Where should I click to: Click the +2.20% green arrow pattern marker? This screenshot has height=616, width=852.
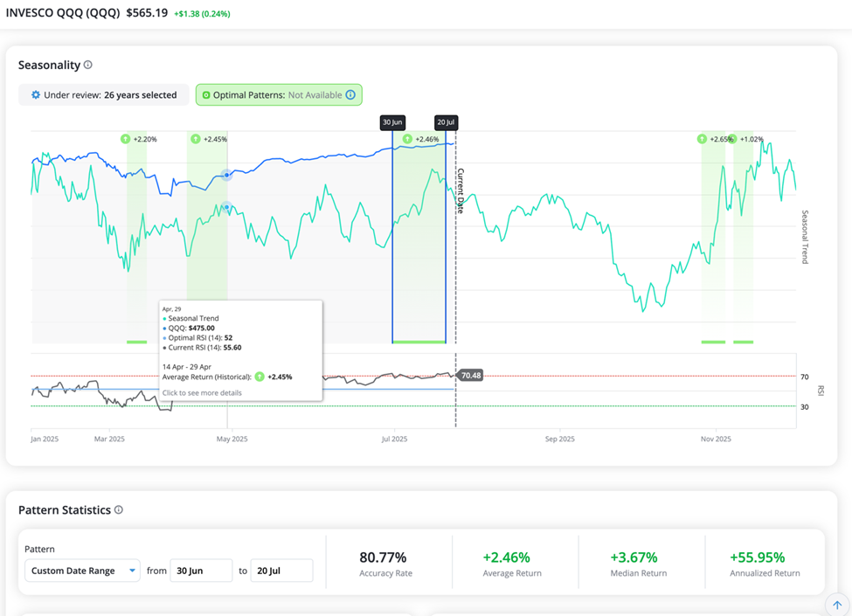pos(126,139)
